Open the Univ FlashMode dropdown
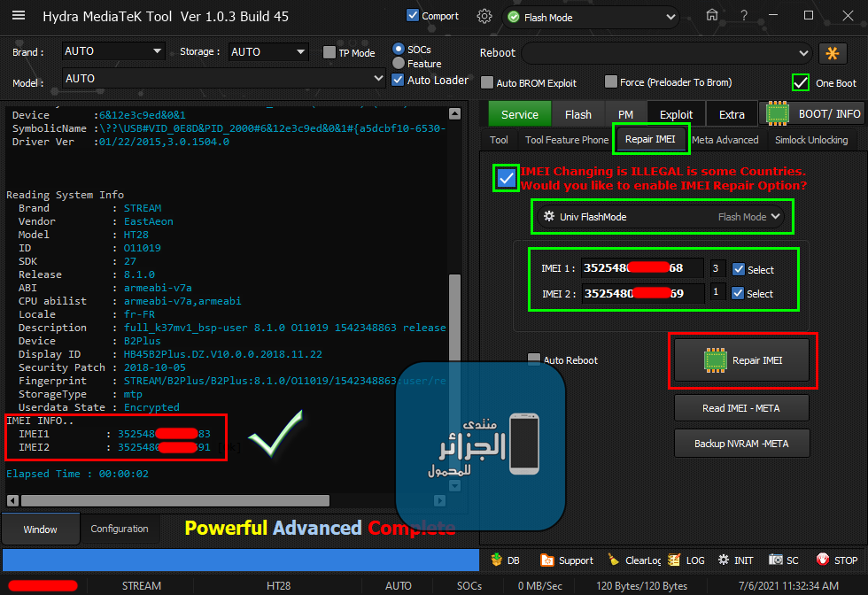 pyautogui.click(x=663, y=216)
